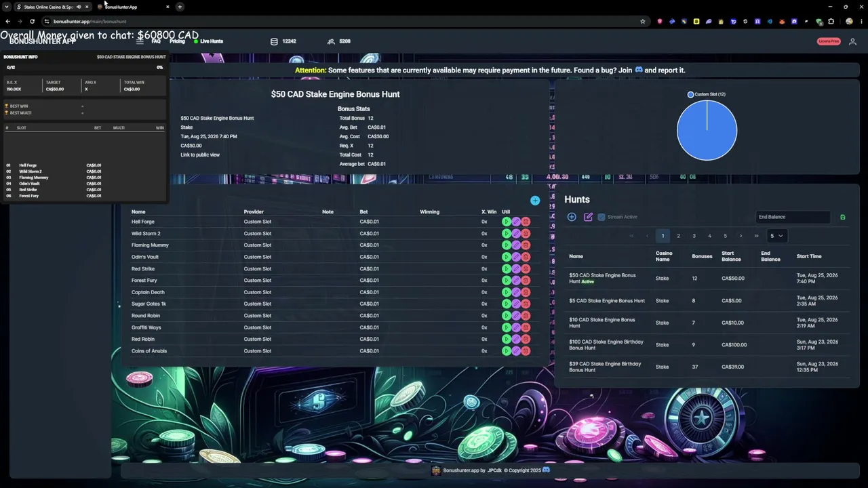This screenshot has width=868, height=488.
Task: Open the FAQ menu item
Action: pos(156,41)
